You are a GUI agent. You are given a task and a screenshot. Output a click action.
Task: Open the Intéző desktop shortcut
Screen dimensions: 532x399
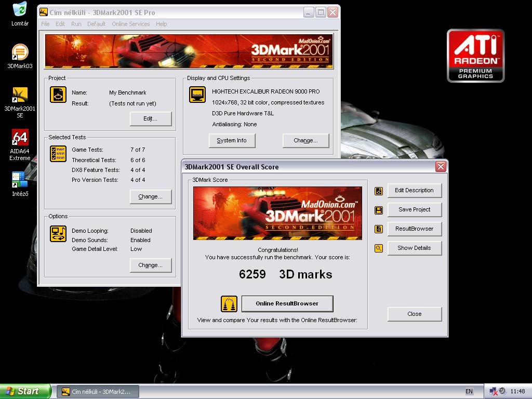[x=20, y=184]
